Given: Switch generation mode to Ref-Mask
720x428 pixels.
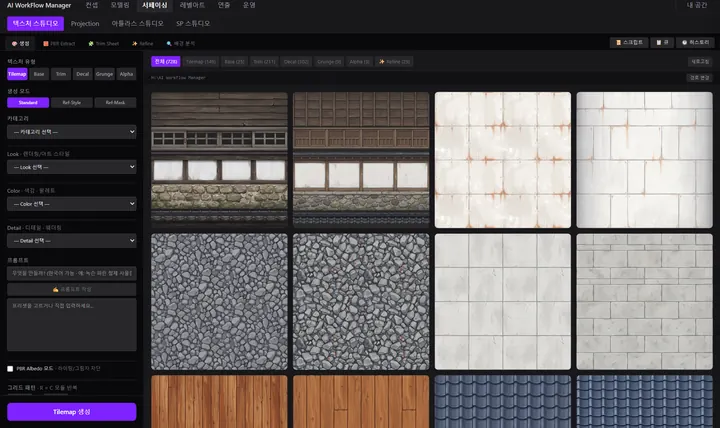Looking at the screenshot, I should click(115, 102).
